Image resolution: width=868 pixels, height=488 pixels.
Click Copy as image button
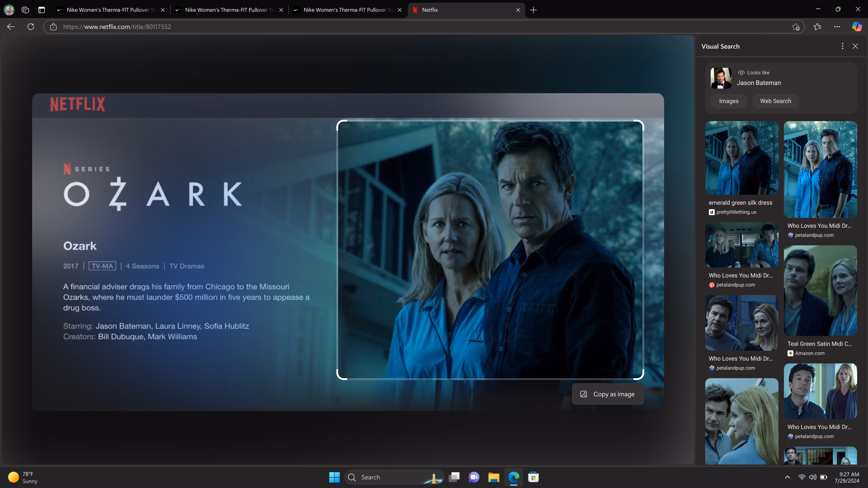[608, 394]
